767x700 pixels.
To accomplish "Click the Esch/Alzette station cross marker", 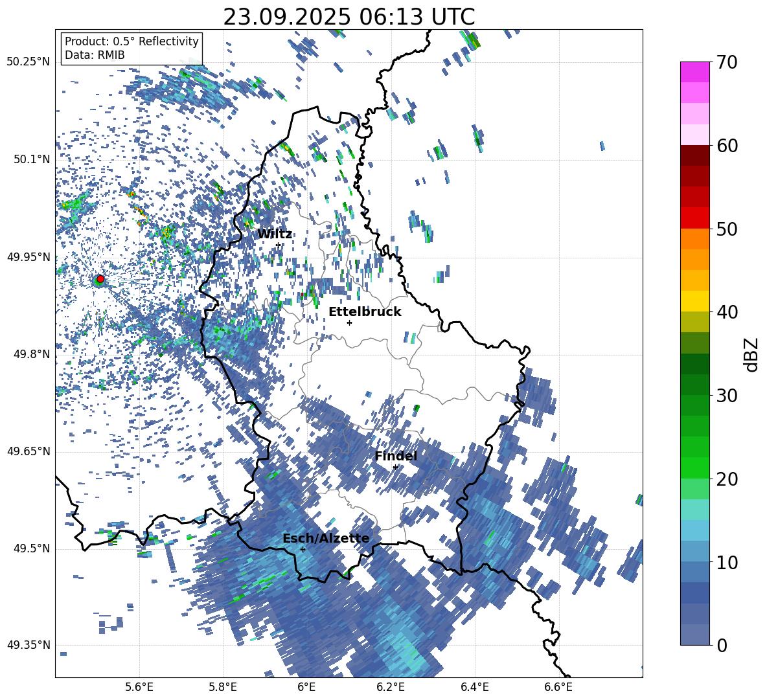I will coord(303,549).
